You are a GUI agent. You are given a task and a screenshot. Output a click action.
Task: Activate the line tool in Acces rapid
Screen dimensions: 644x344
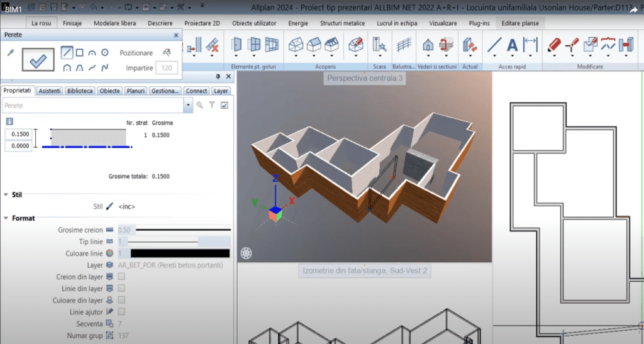point(495,45)
